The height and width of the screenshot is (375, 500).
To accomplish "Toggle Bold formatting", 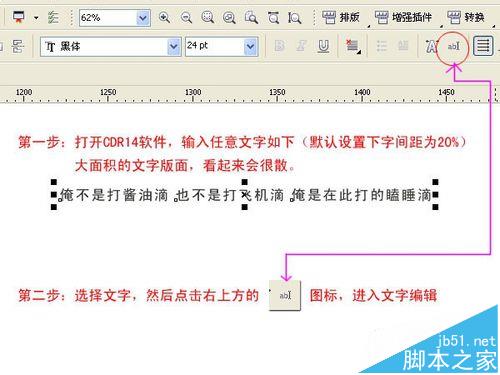I will point(279,46).
